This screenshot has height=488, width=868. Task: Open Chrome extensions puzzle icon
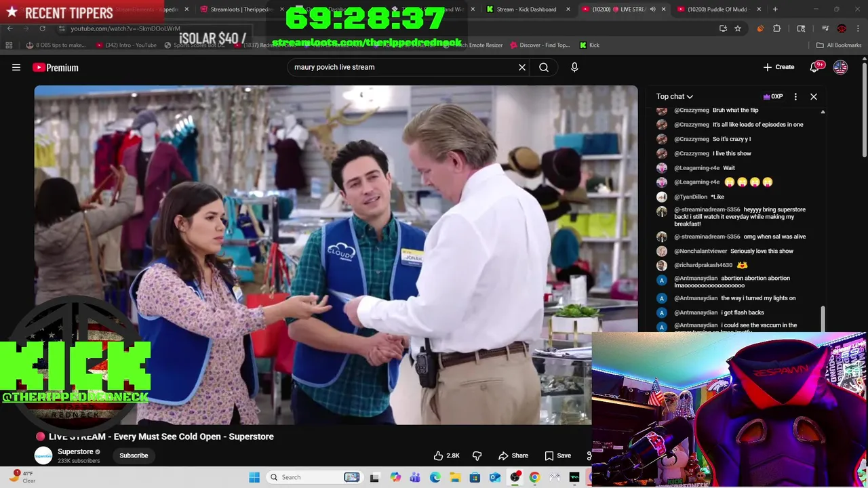777,28
